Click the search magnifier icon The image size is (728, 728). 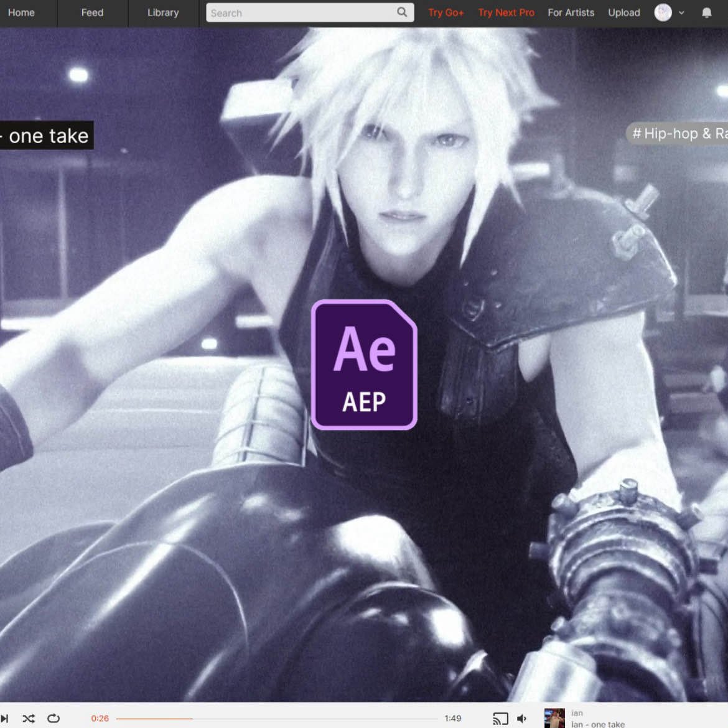403,12
